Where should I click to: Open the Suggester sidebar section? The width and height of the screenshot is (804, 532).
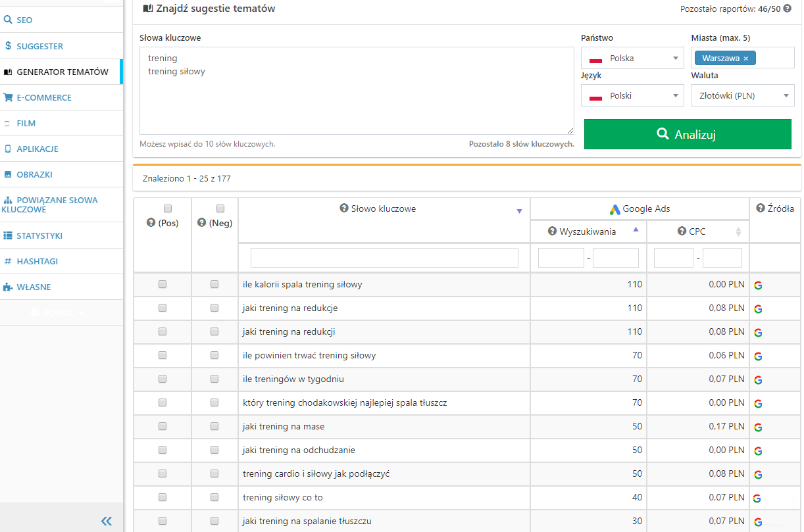[39, 46]
